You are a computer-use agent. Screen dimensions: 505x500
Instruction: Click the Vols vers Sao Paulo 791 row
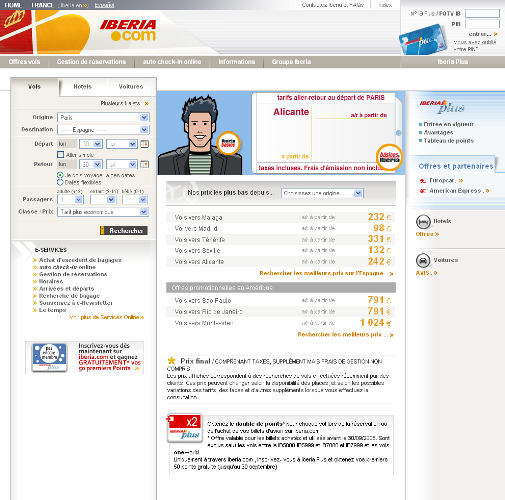(x=281, y=300)
